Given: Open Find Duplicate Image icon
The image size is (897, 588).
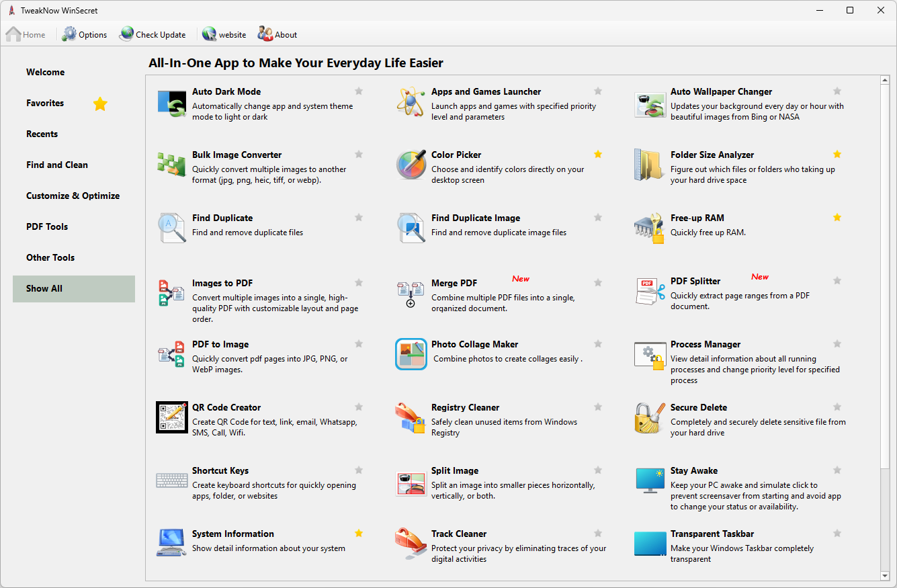Looking at the screenshot, I should tap(411, 228).
